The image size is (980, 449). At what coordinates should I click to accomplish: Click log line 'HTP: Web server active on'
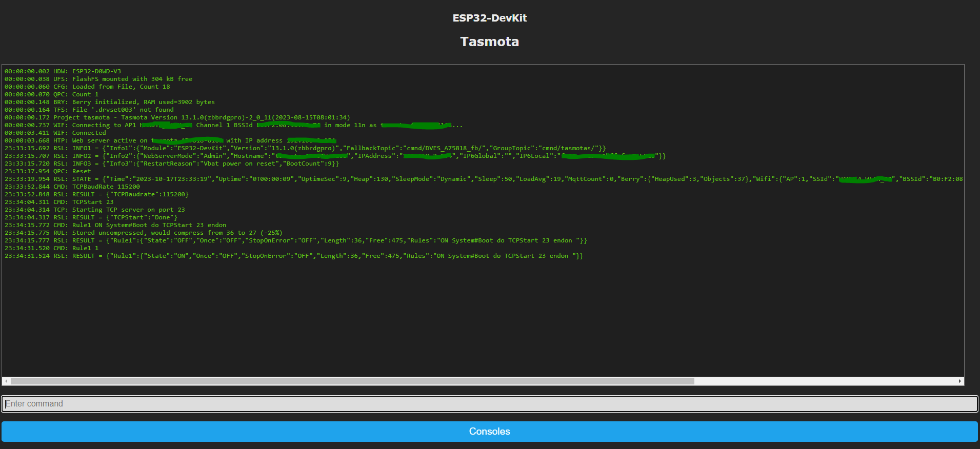point(170,140)
